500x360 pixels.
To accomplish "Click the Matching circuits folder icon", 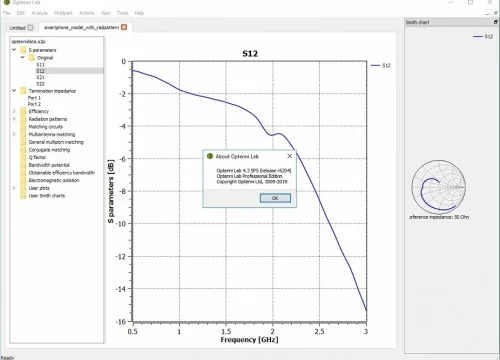I will pos(23,127).
